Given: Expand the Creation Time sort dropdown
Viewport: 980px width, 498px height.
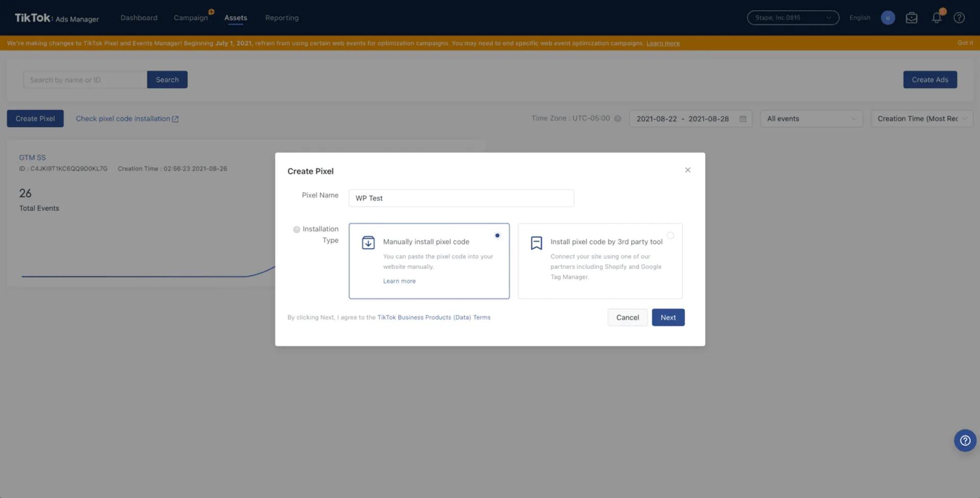Looking at the screenshot, I should click(921, 119).
